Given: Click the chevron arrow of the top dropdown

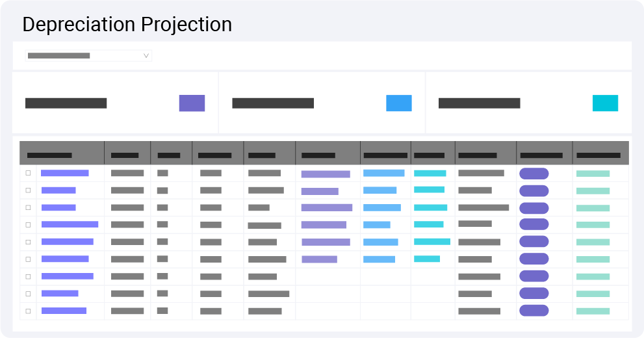Looking at the screenshot, I should coord(146,56).
